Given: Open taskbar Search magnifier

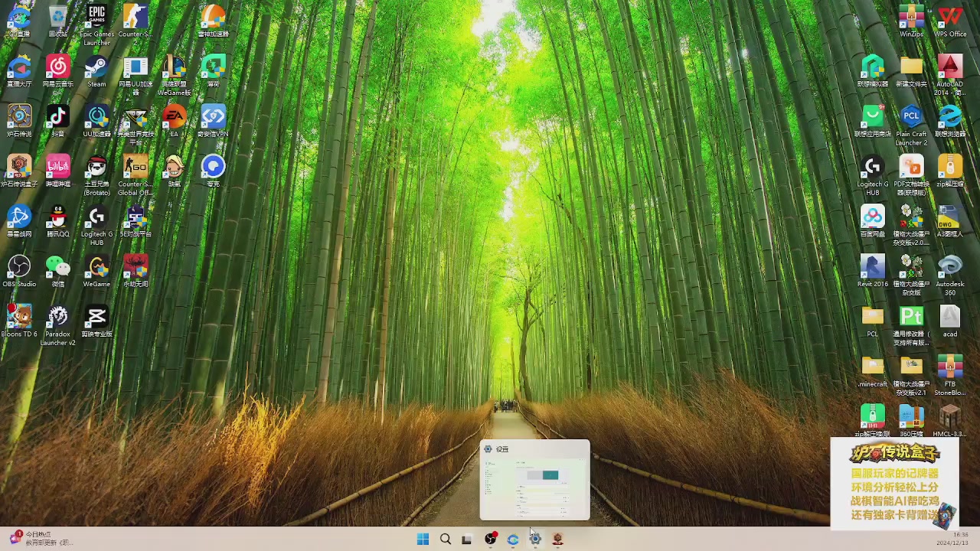Looking at the screenshot, I should pyautogui.click(x=445, y=540).
